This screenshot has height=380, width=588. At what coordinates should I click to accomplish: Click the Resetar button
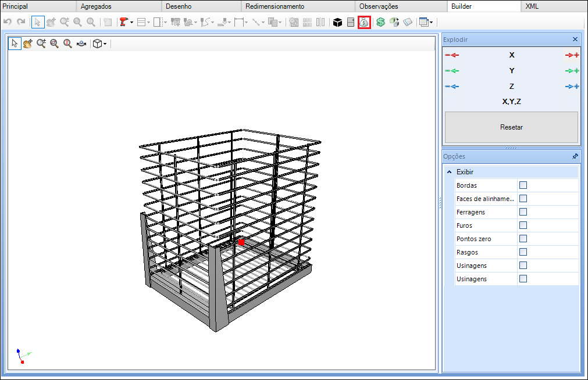point(511,127)
